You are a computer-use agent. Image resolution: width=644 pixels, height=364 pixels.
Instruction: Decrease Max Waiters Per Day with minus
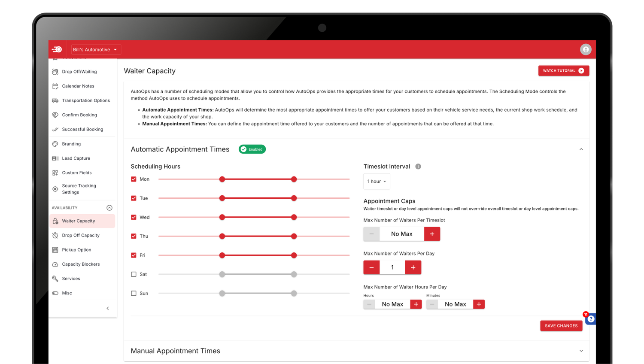pyautogui.click(x=371, y=267)
